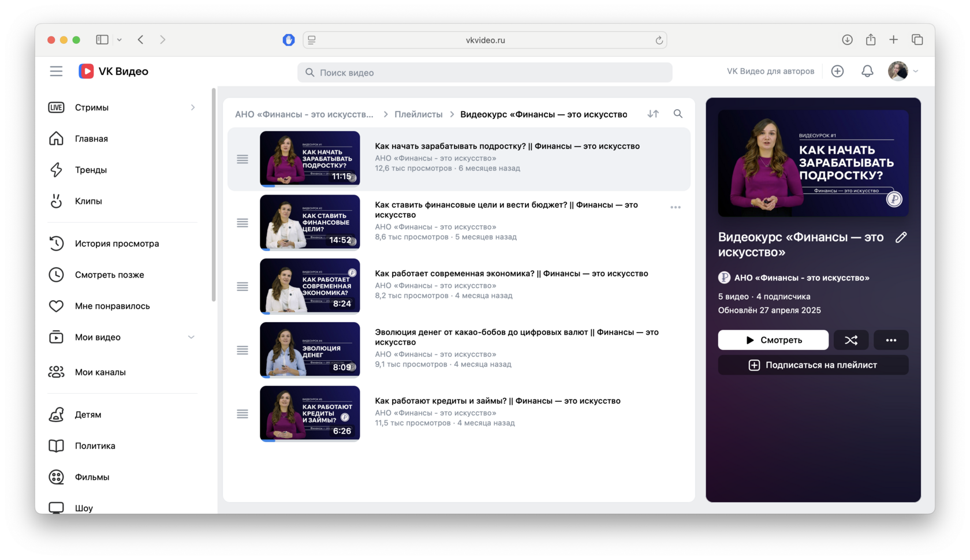The image size is (970, 560).
Task: Open Safari sidebar options dropdown arrow
Action: click(120, 40)
